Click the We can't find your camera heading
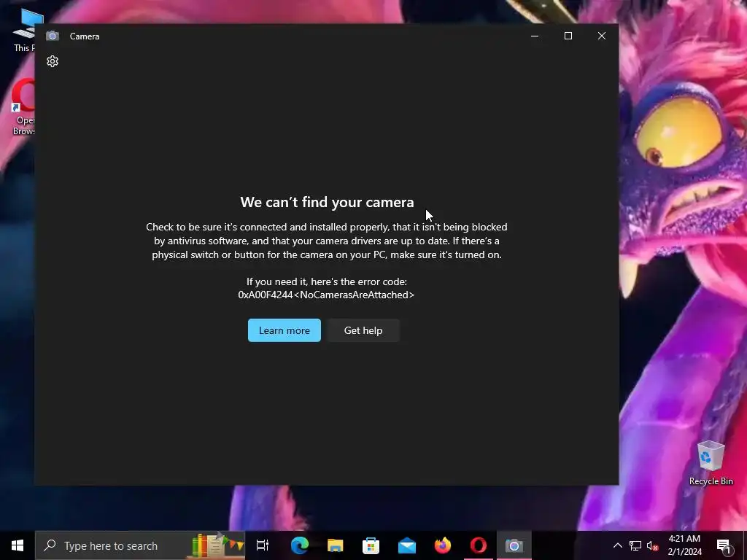 327,203
